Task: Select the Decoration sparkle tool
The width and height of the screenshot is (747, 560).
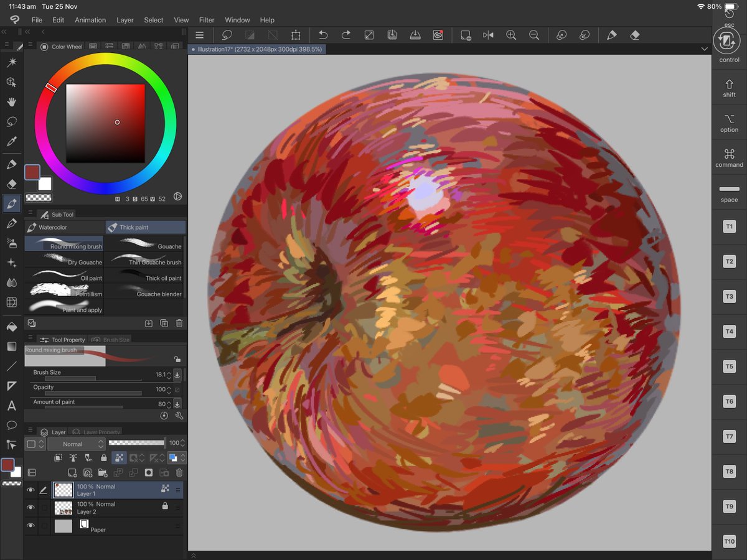Action: [11, 263]
